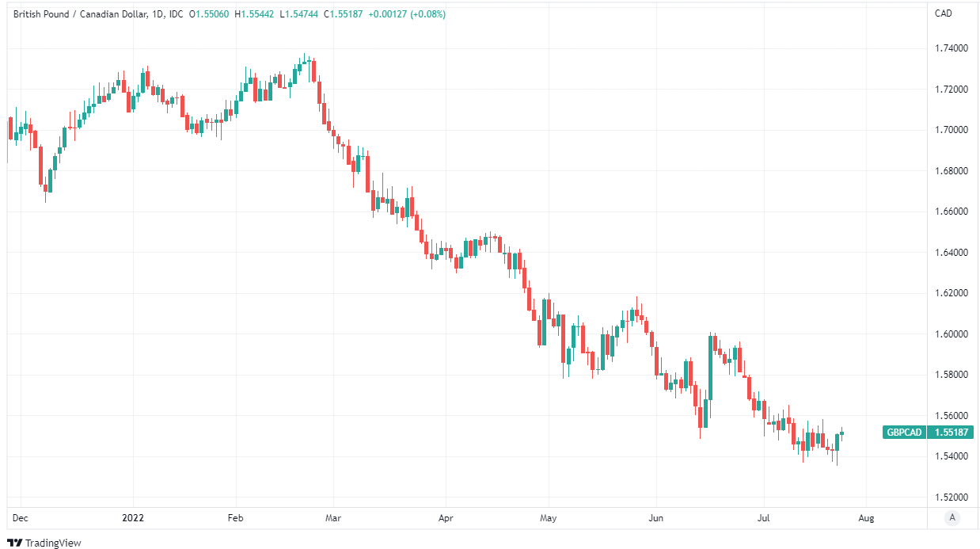Image resolution: width=980 pixels, height=549 pixels.
Task: Click the Mar label on time axis
Action: point(333,518)
